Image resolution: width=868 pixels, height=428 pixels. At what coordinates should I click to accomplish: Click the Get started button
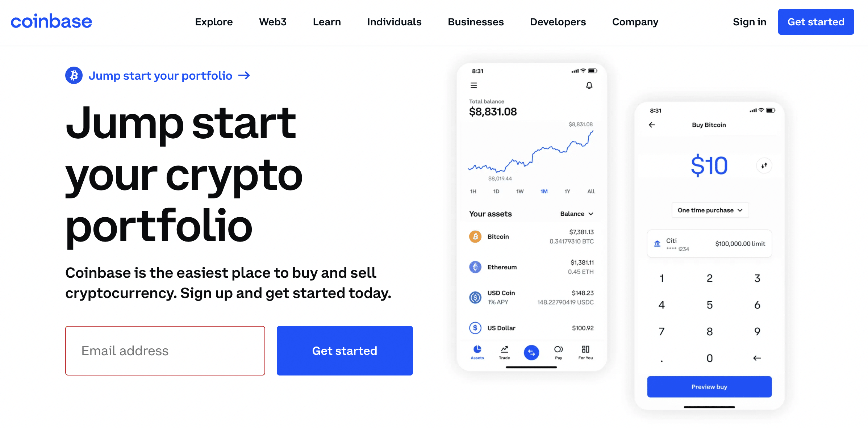(x=815, y=22)
